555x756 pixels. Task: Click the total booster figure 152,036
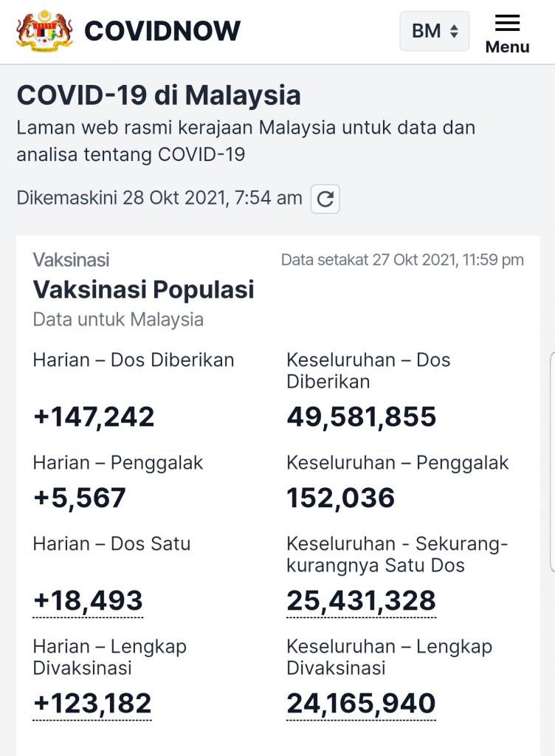click(340, 498)
